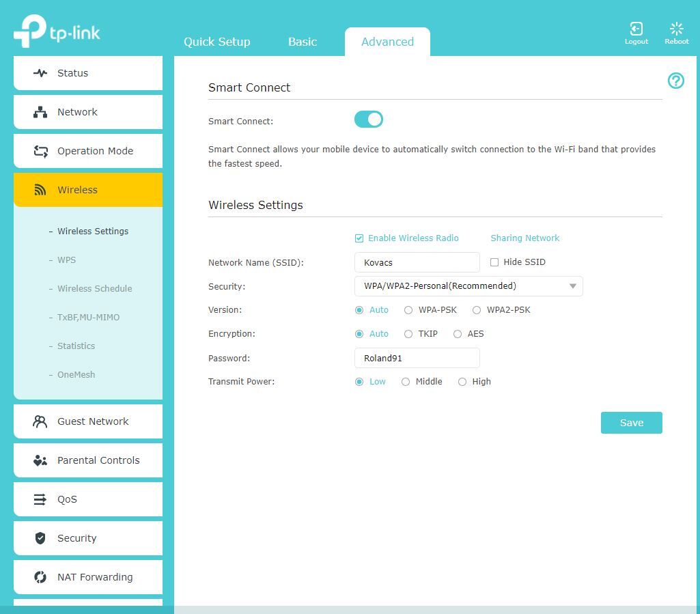Click the Password input field
This screenshot has height=614, width=700.
417,358
